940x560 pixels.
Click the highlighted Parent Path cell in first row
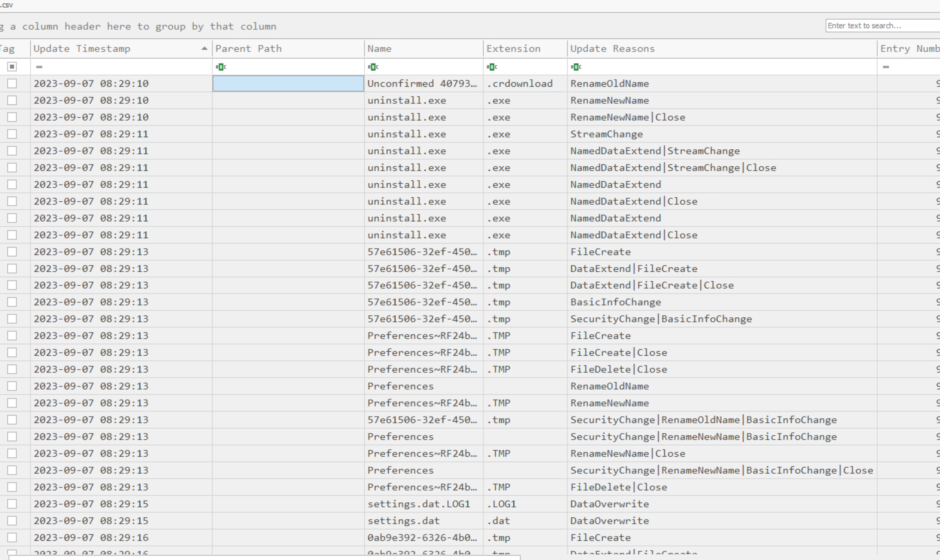pos(288,83)
